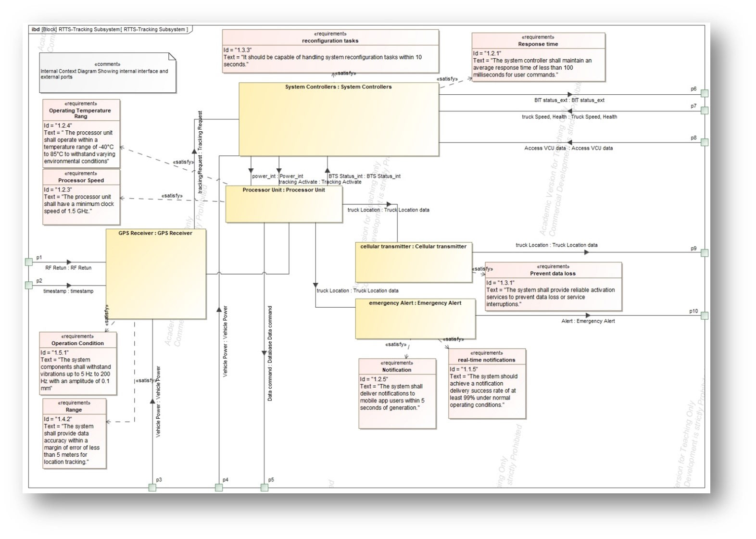Select the real-time notifications requirement box

pyautogui.click(x=487, y=383)
